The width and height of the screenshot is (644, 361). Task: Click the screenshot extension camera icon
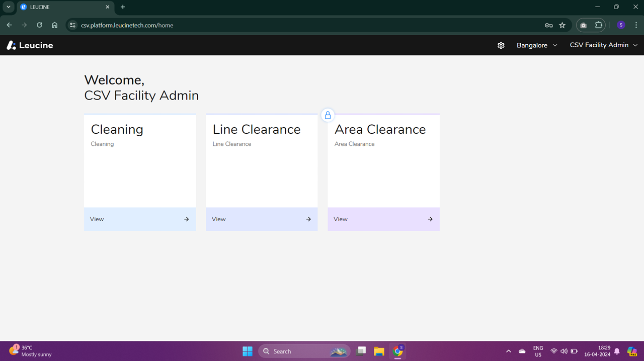(584, 25)
